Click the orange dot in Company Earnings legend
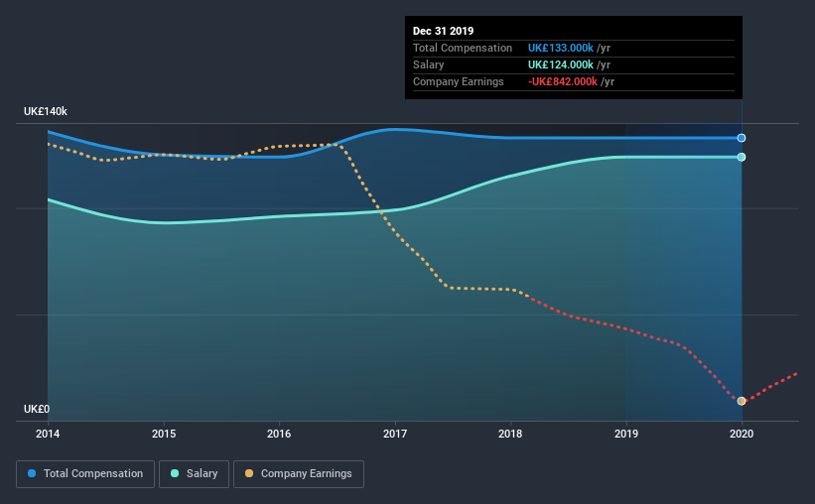Screen dimensions: 815x504 click(x=249, y=473)
